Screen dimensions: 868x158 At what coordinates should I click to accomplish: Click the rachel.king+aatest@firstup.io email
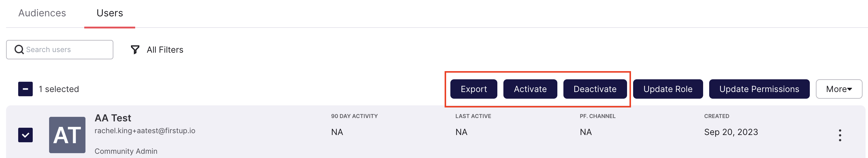(x=145, y=131)
